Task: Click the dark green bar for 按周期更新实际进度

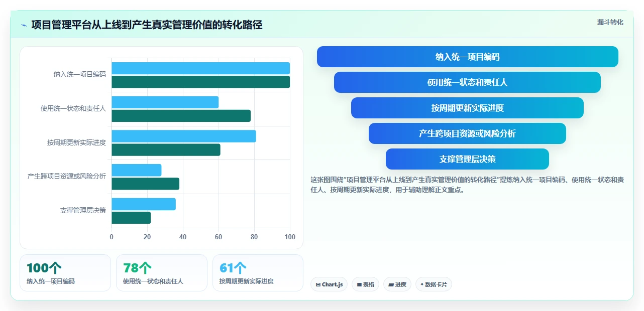Action: [166, 150]
